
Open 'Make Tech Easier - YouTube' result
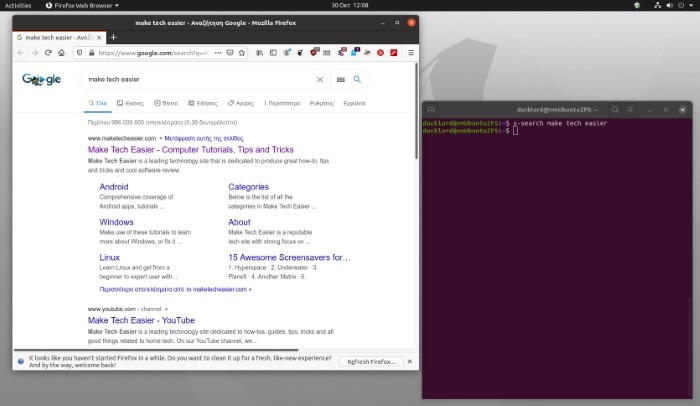(x=141, y=320)
